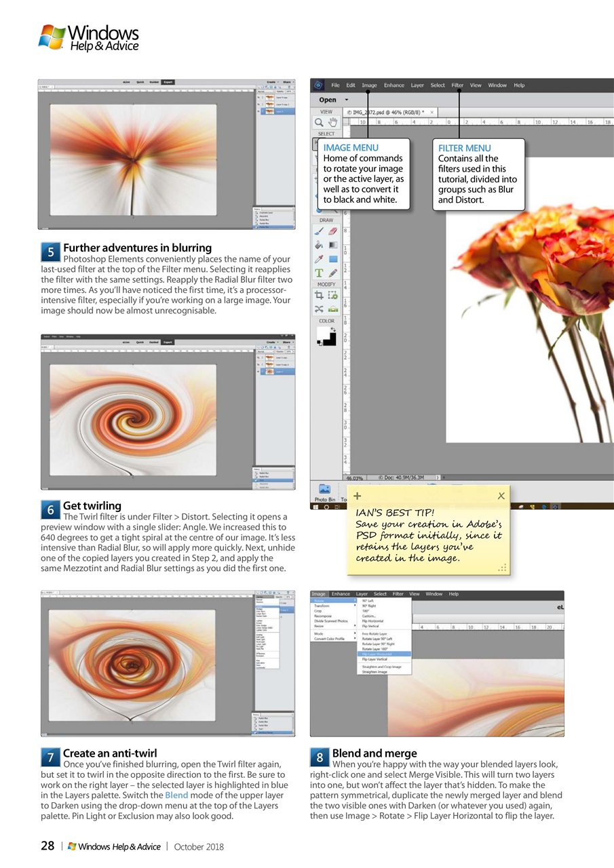Choose Flip Layer Vertical from the Rotate submenu
Viewport: 614px width, 868px height.
pos(375,659)
